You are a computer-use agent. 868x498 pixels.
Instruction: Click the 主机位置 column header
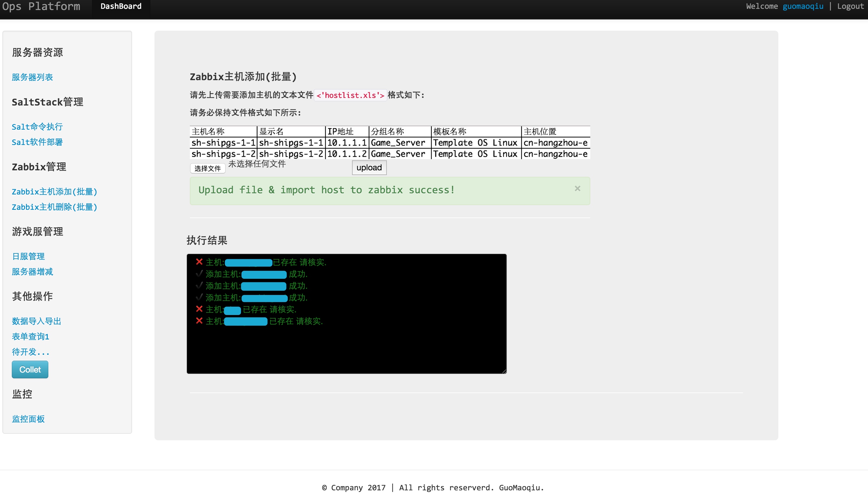556,131
